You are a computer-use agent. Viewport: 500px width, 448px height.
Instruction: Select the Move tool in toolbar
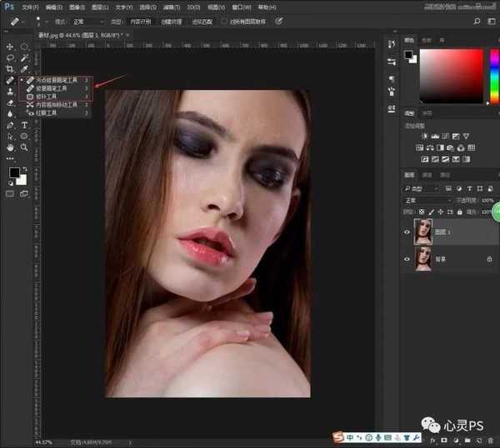pyautogui.click(x=10, y=47)
